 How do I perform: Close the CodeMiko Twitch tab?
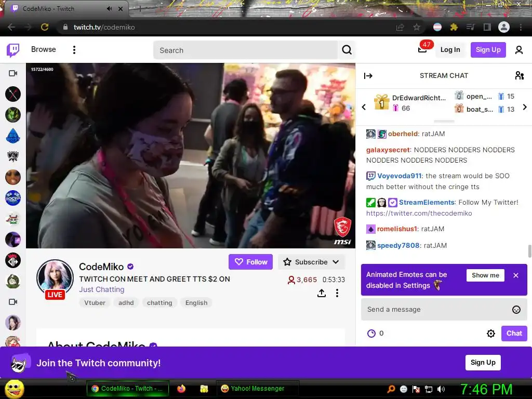121,9
